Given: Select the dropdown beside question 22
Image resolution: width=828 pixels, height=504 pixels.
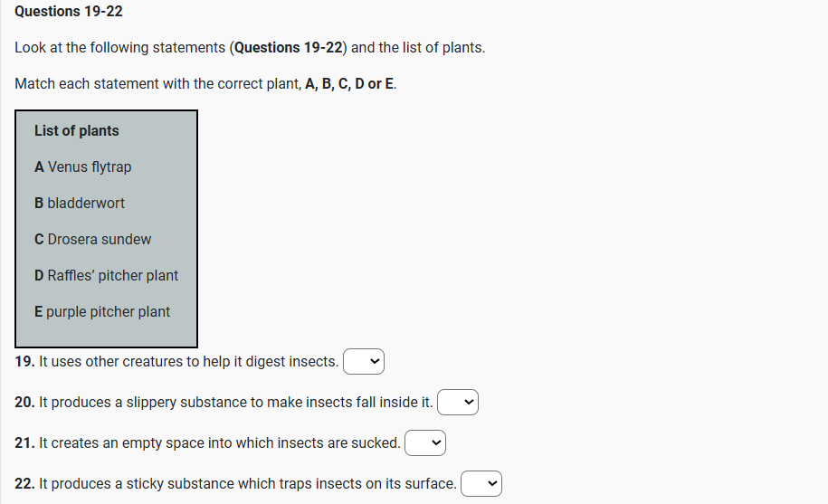Looking at the screenshot, I should tap(481, 484).
